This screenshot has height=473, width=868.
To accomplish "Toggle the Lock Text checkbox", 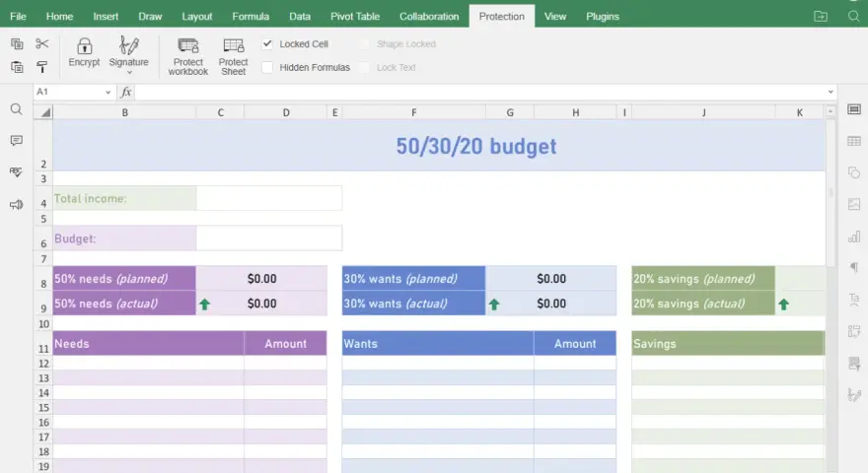I will [x=364, y=67].
